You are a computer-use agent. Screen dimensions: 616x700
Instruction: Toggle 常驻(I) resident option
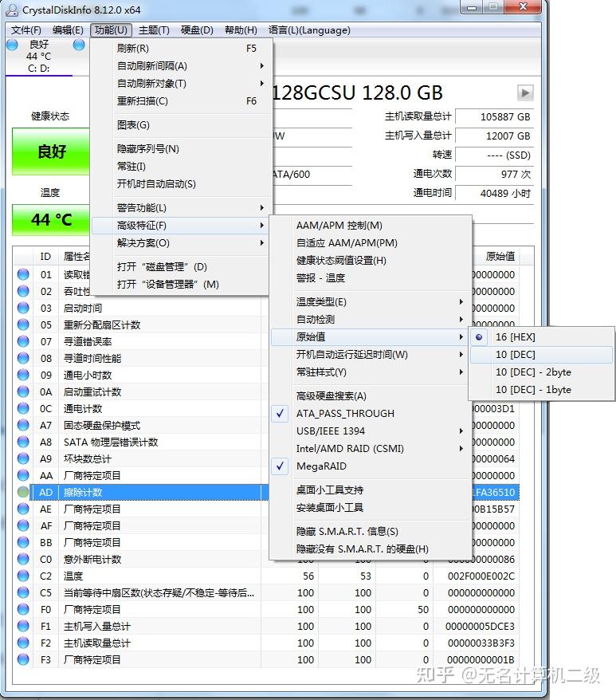pyautogui.click(x=181, y=166)
